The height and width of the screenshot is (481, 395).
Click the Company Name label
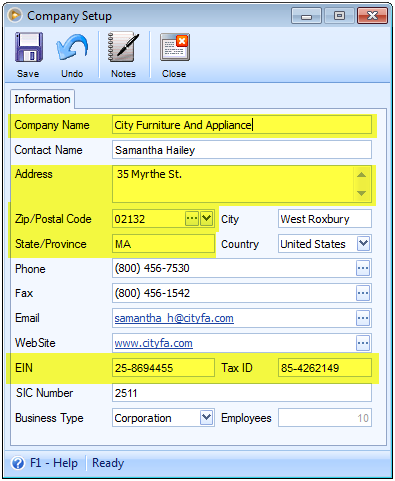[x=52, y=125]
